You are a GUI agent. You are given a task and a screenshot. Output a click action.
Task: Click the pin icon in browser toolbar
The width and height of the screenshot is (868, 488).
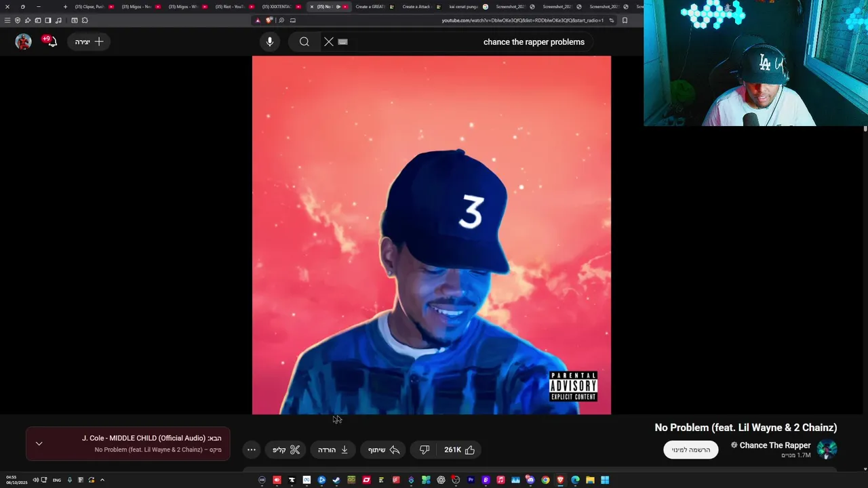(x=28, y=20)
